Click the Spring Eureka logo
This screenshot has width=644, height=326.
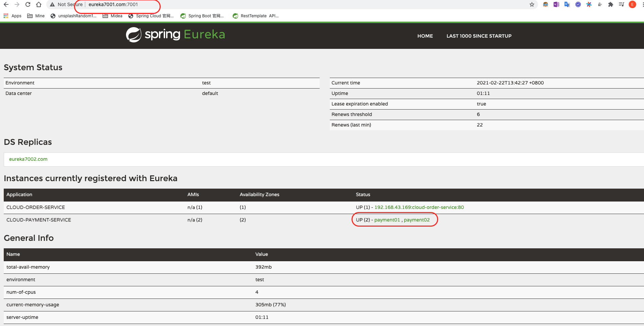tap(175, 35)
